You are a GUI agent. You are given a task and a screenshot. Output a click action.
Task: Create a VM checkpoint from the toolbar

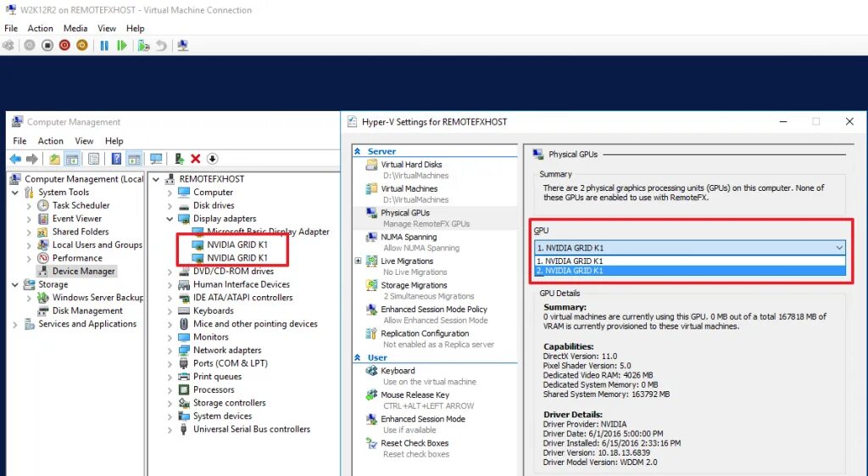pyautogui.click(x=144, y=46)
